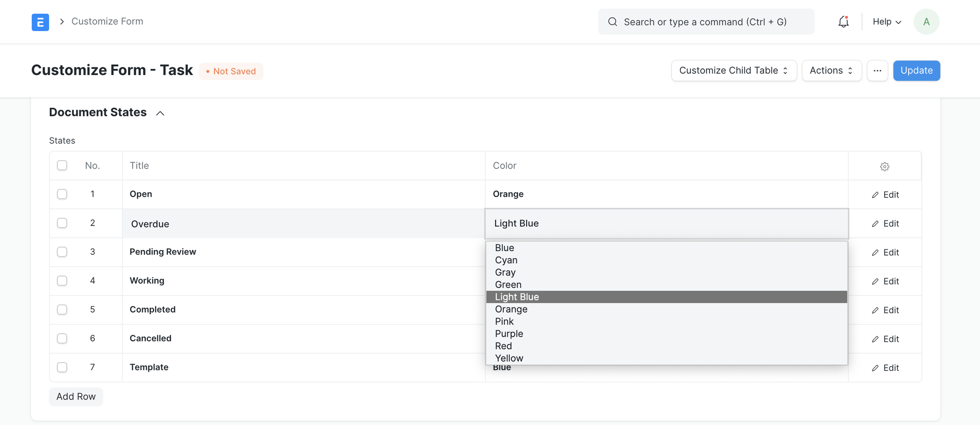980x425 pixels.
Task: Edit the Template state row
Action: (885, 368)
